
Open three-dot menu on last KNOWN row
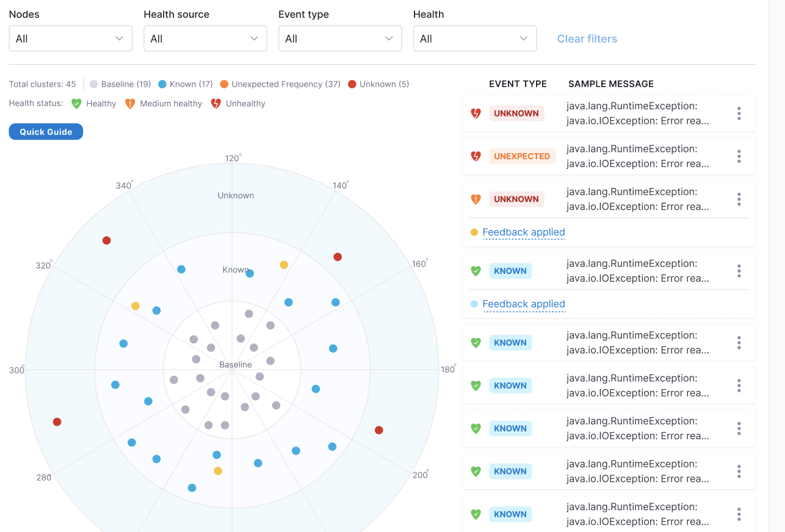(x=739, y=514)
